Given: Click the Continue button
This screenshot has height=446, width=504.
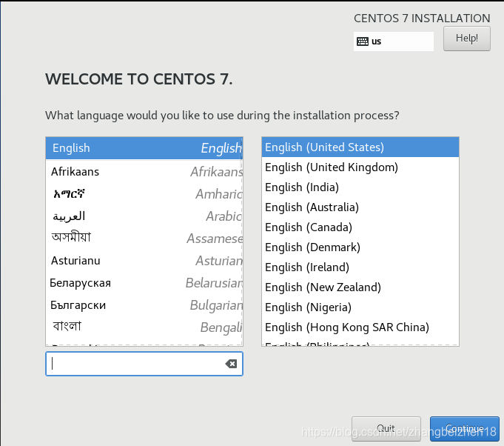Looking at the screenshot, I should pos(465,428).
